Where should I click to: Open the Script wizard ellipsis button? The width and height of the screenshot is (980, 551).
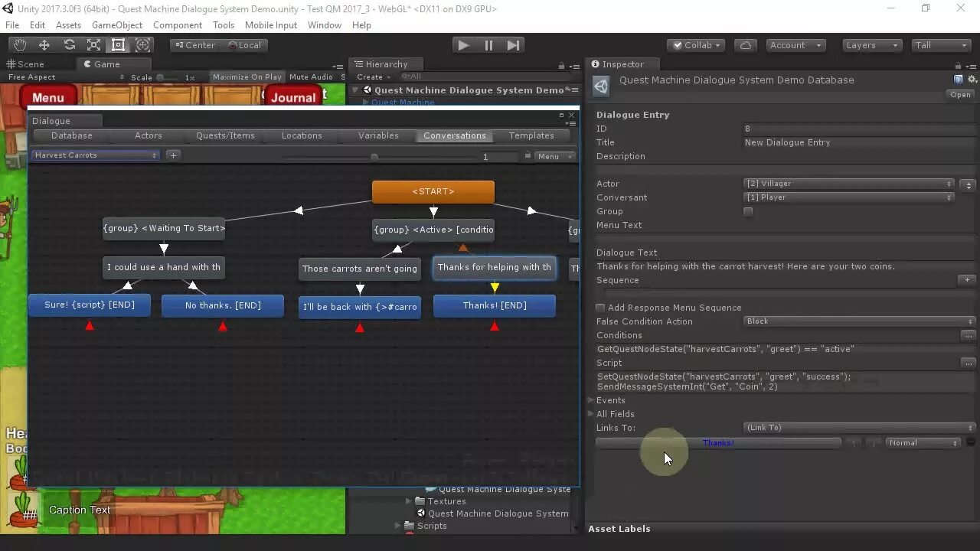969,363
